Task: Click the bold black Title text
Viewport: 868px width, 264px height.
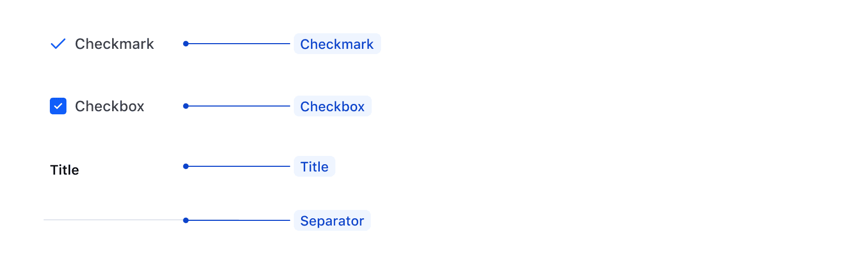Action: (x=64, y=170)
